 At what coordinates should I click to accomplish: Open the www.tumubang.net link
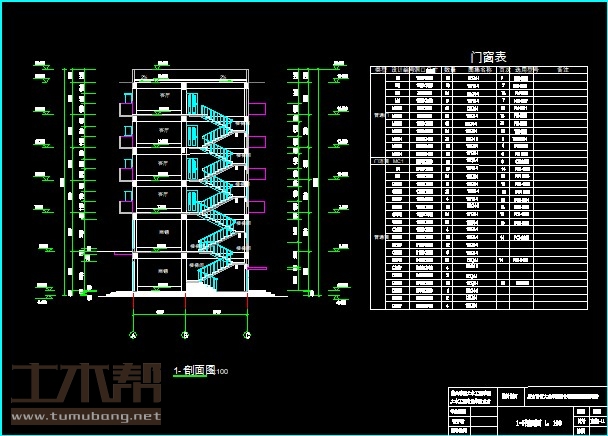tap(84, 415)
